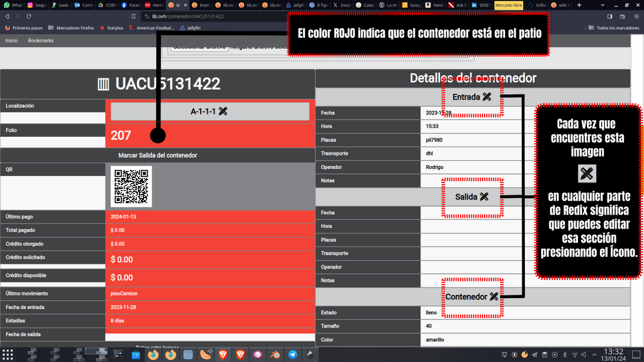Expand the Marcadores Firefox bookmarks folder
Viewport: 644px width, 362px height.
[71, 28]
